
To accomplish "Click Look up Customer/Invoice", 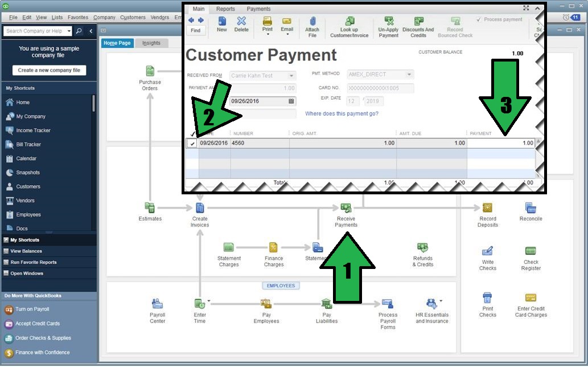I will 349,27.
